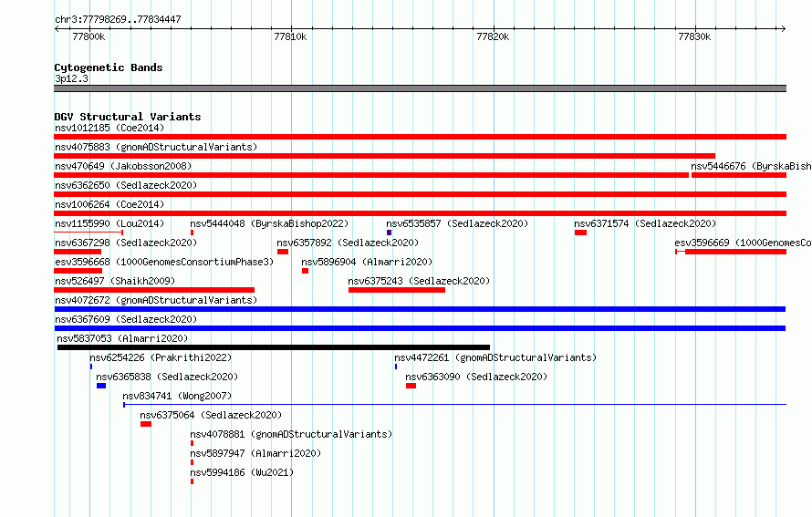This screenshot has width=812, height=517.
Task: Click the red nsv5994186 marker
Action: (193, 481)
